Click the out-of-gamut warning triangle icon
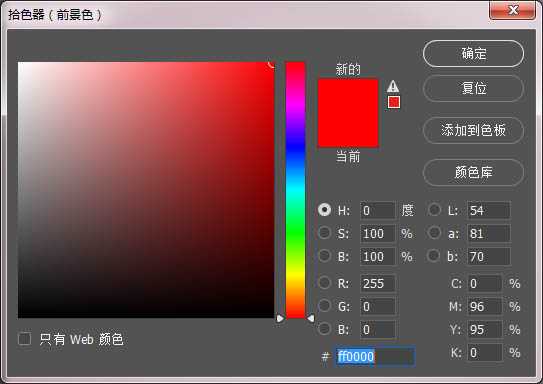Viewport: 543px width, 384px height. [x=393, y=86]
